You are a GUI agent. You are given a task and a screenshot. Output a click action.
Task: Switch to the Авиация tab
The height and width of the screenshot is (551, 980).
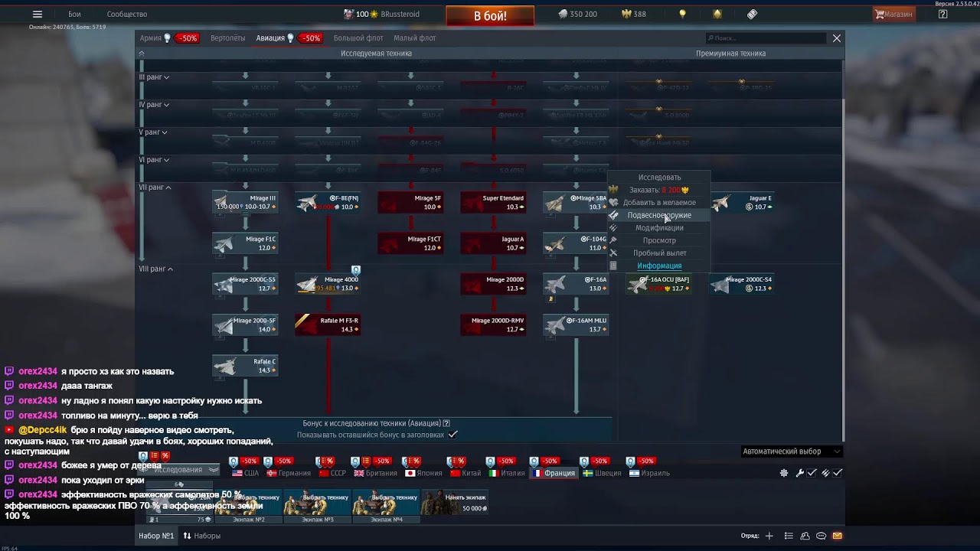click(x=270, y=37)
